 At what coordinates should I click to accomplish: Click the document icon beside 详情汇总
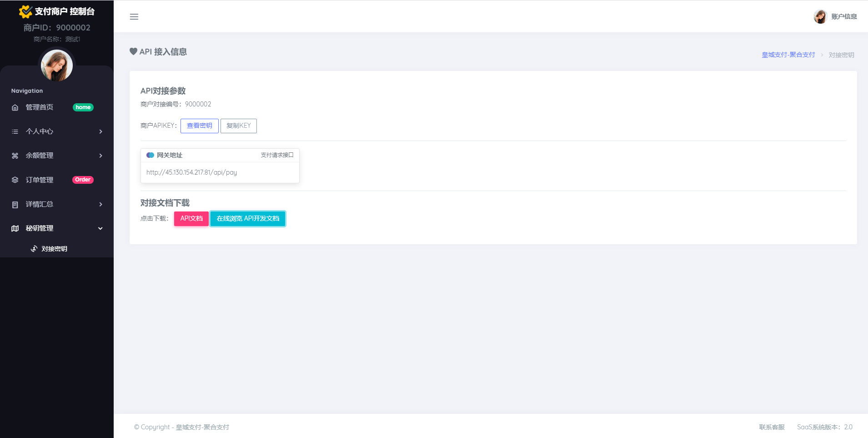point(15,205)
